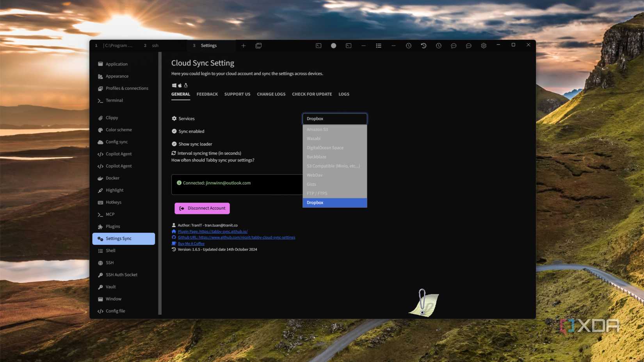The height and width of the screenshot is (362, 644).
Task: Open Profiles & connections in sidebar
Action: click(124, 88)
